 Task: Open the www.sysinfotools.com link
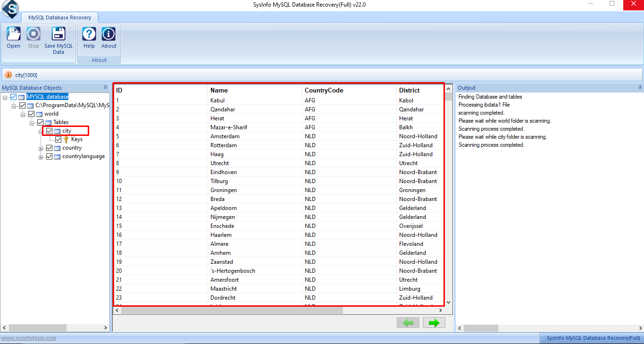[x=29, y=338]
